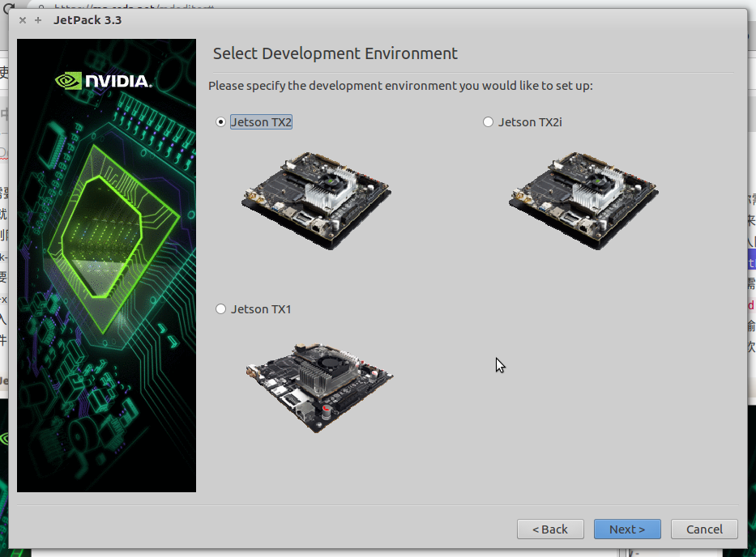The width and height of the screenshot is (756, 557).
Task: Click the plus icon in the title bar
Action: point(38,20)
